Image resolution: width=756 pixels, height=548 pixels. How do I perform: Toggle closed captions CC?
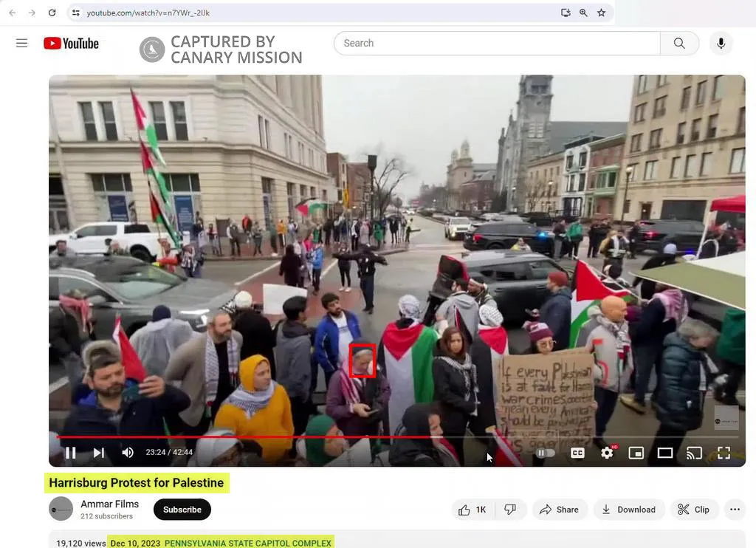tap(577, 453)
